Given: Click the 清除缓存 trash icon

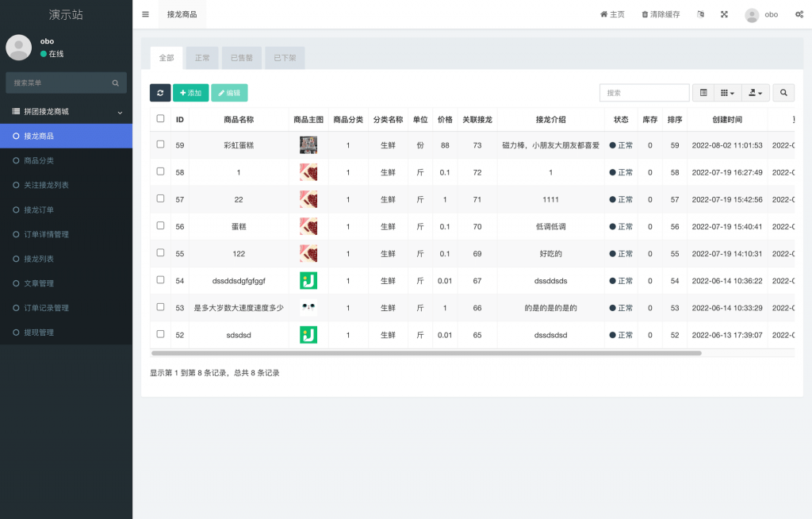Looking at the screenshot, I should (644, 14).
